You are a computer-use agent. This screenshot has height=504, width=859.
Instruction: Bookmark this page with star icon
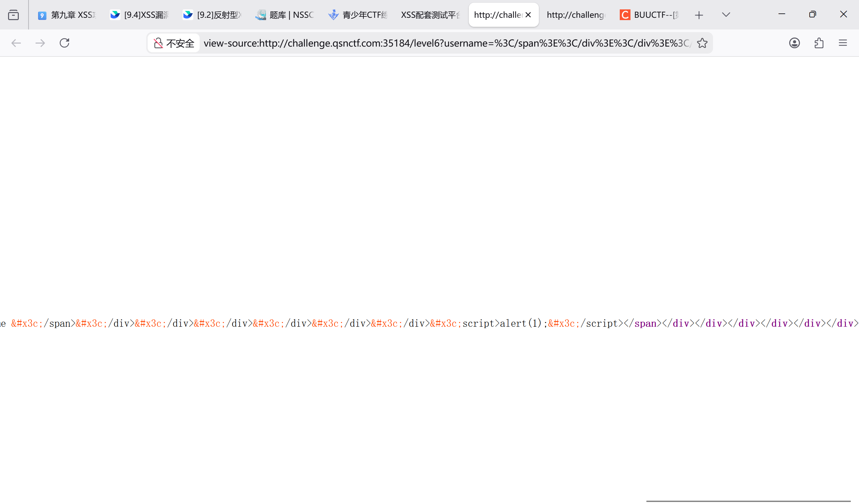702,43
